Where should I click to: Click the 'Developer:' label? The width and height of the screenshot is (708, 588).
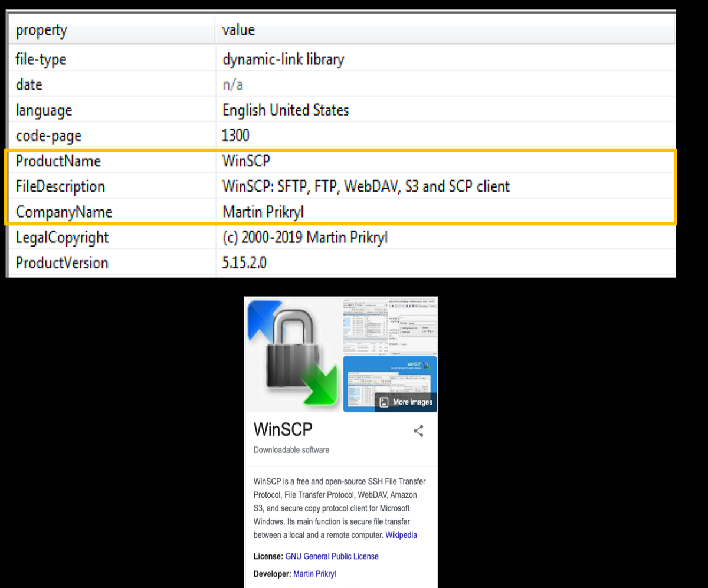(x=273, y=574)
